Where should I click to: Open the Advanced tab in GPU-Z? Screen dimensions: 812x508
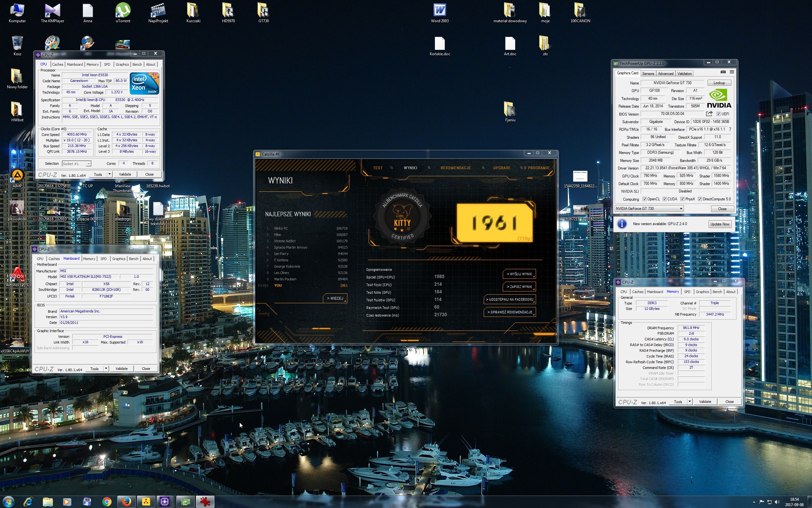point(665,74)
